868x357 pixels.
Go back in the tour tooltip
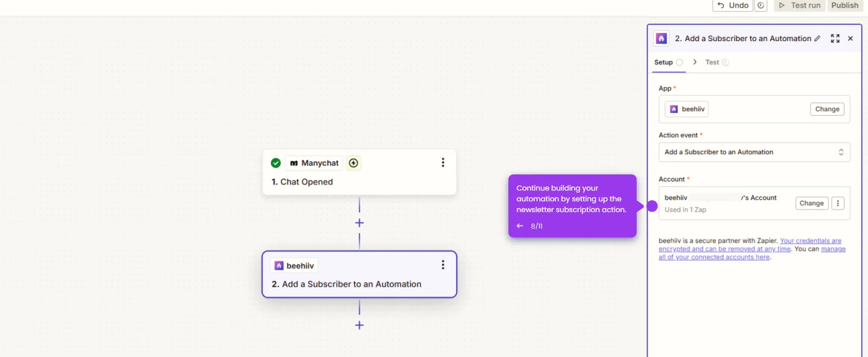click(520, 226)
